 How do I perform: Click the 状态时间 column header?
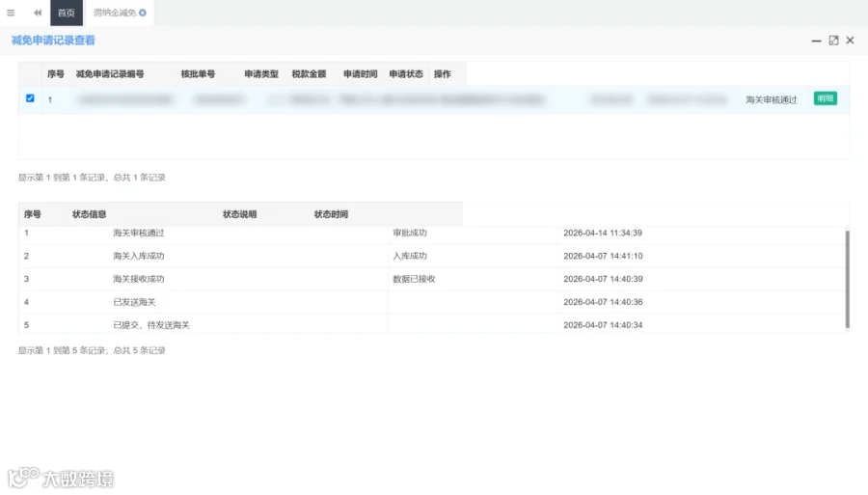click(331, 214)
